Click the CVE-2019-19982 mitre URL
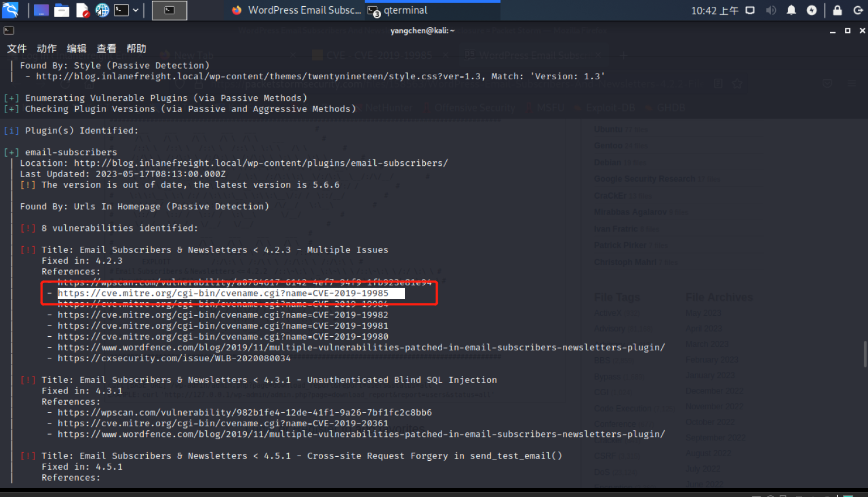Viewport: 868px width, 497px height. pos(223,315)
